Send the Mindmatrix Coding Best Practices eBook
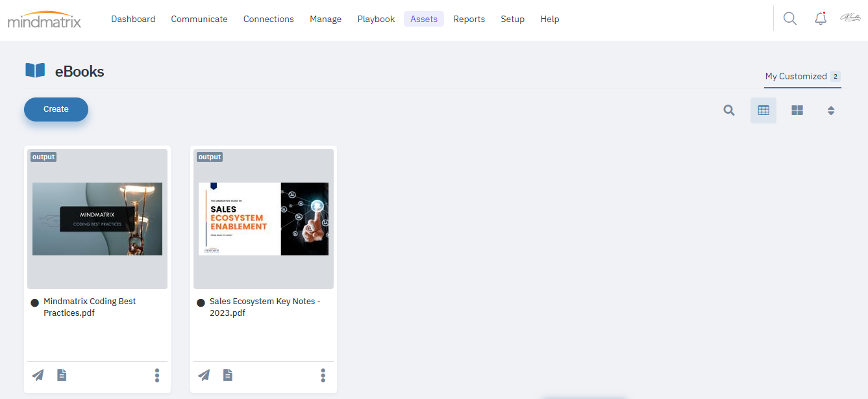 [x=38, y=375]
